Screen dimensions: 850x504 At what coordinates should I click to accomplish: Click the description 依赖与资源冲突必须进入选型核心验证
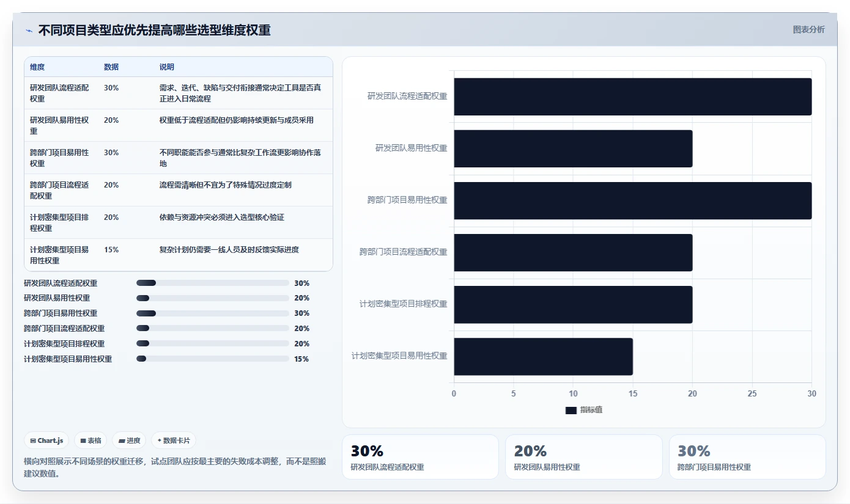click(x=222, y=217)
